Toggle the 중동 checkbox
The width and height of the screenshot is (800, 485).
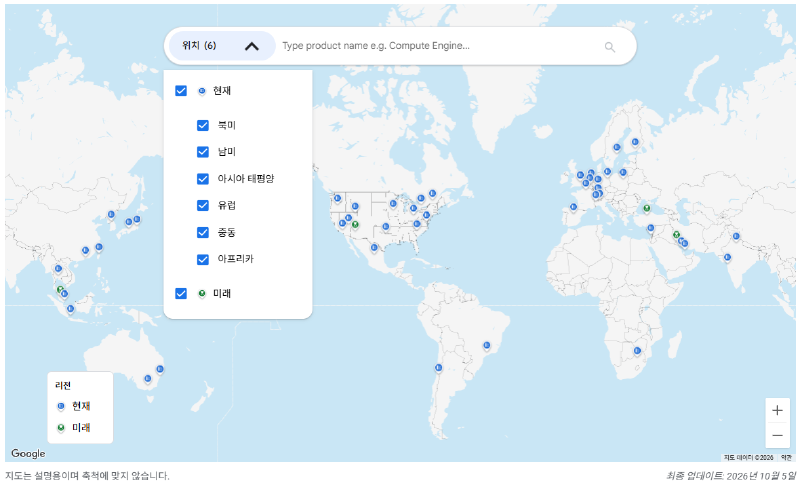[203, 233]
